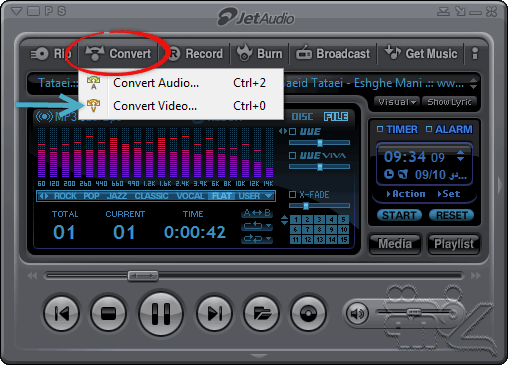
Task: Stop playback
Action: point(108,313)
